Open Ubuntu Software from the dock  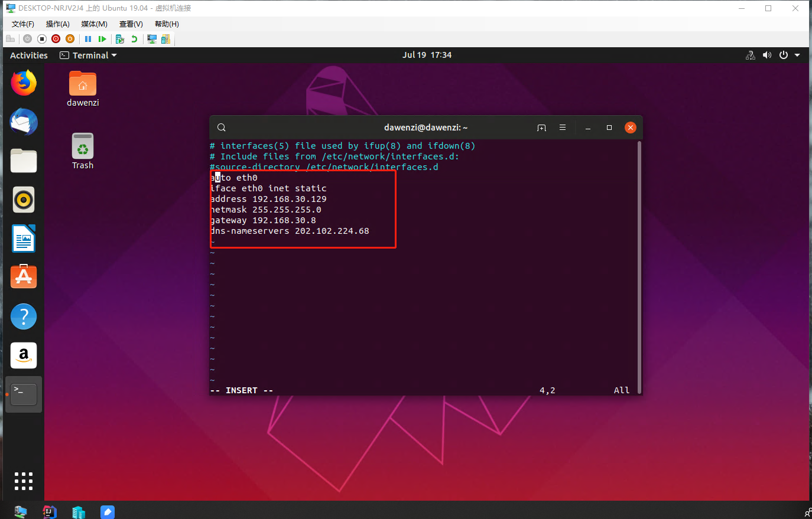point(24,278)
